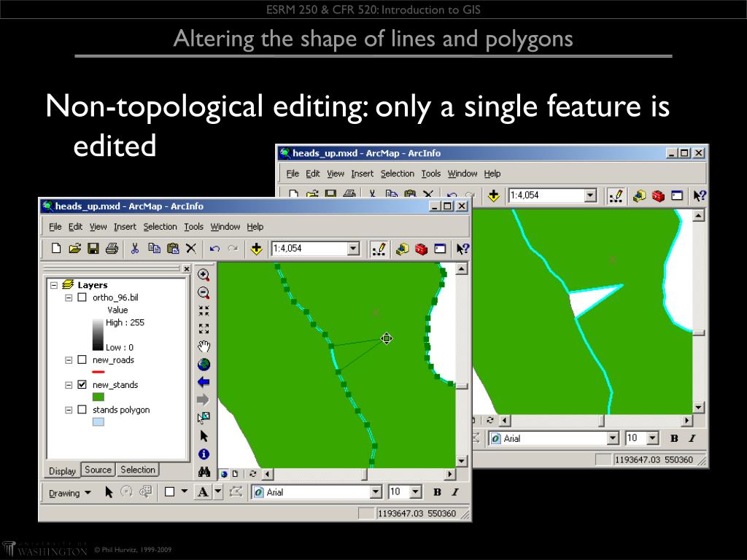Image resolution: width=747 pixels, height=560 pixels.
Task: Go back to previous extent blue arrow
Action: [x=204, y=382]
